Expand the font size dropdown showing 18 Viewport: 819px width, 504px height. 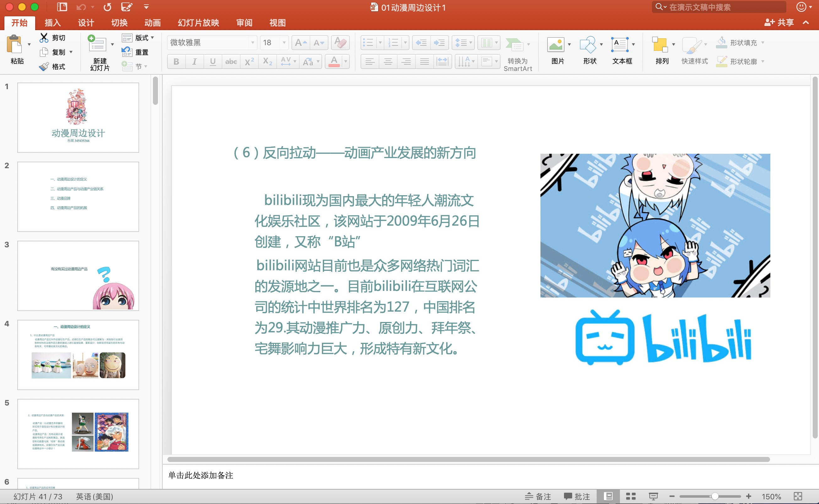pyautogui.click(x=284, y=43)
